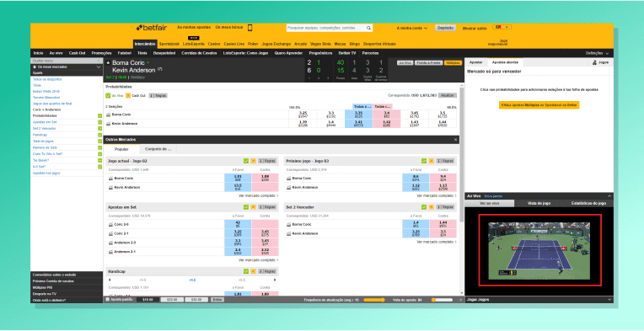The width and height of the screenshot is (644, 331).
Task: Toggle green checkbox in Set 2 Vencedor header
Action: (424, 207)
